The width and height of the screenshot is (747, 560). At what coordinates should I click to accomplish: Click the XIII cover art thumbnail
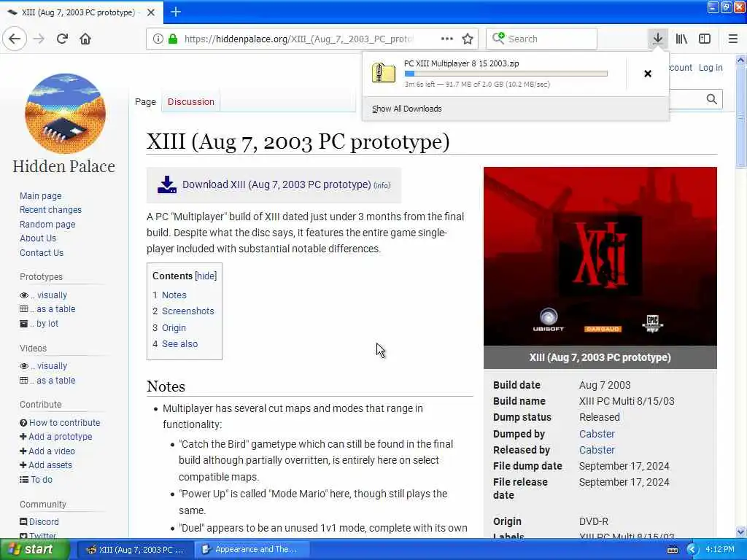600,256
